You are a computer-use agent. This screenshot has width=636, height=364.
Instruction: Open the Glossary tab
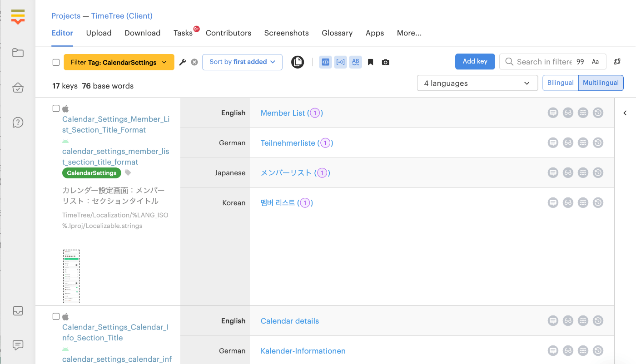pos(337,33)
